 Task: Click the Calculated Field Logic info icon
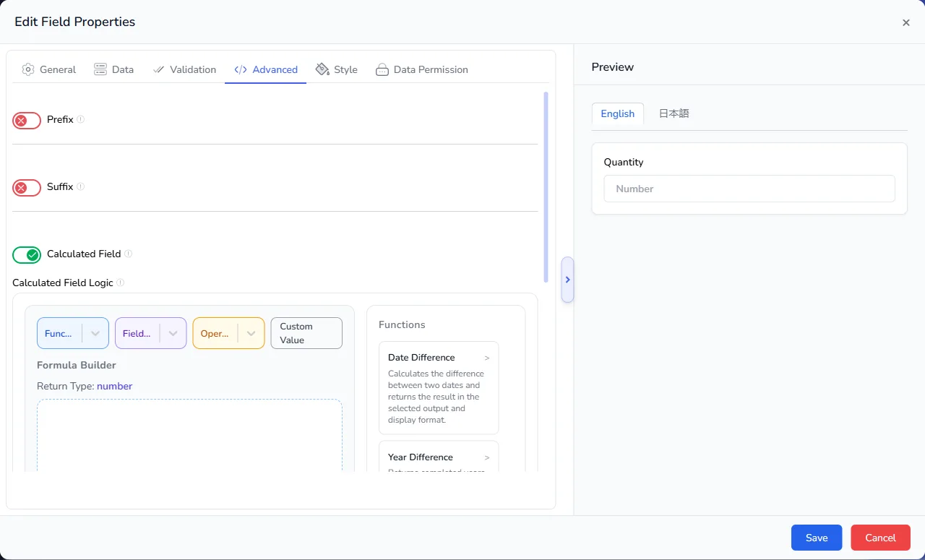pyautogui.click(x=120, y=283)
